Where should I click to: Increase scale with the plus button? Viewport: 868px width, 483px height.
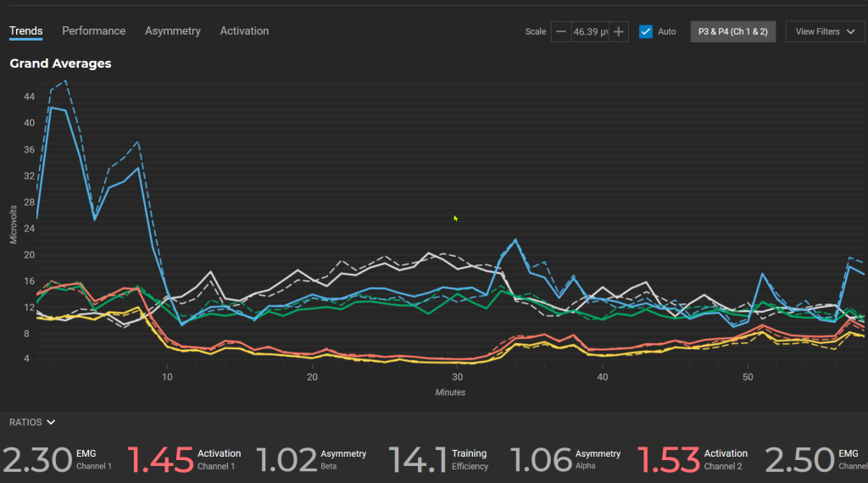click(x=619, y=32)
